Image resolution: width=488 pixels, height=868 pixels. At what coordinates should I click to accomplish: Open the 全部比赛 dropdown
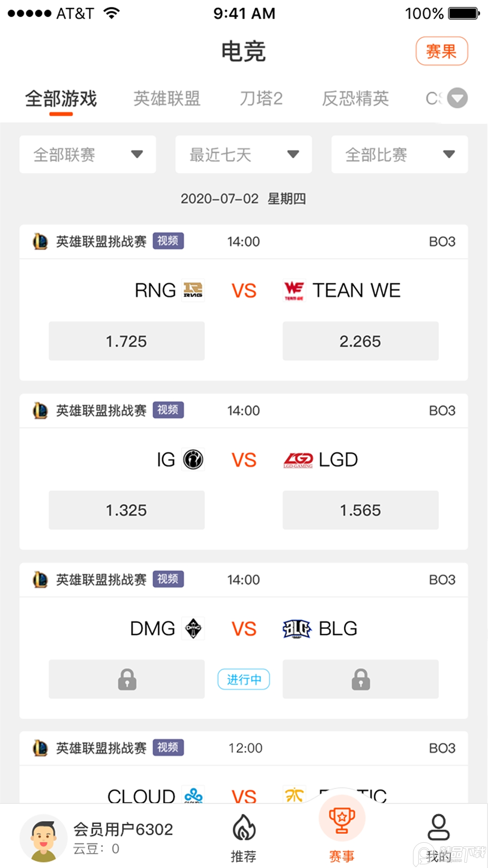coord(399,155)
